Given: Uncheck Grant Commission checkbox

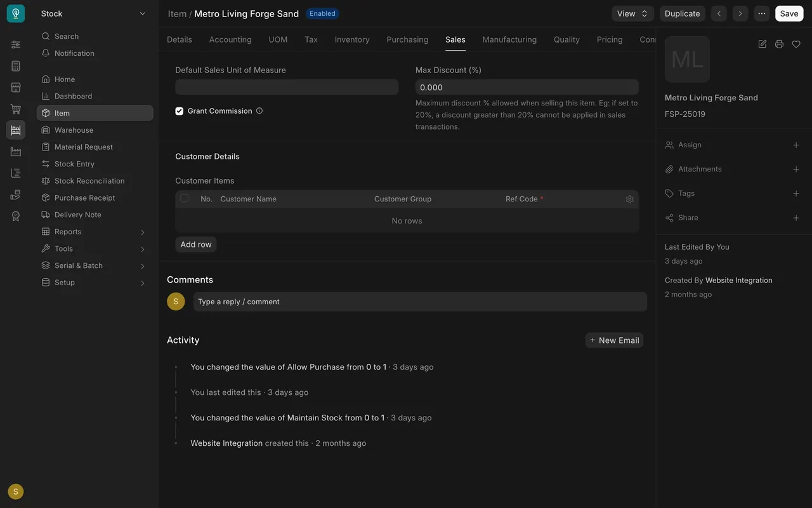Looking at the screenshot, I should [x=180, y=111].
